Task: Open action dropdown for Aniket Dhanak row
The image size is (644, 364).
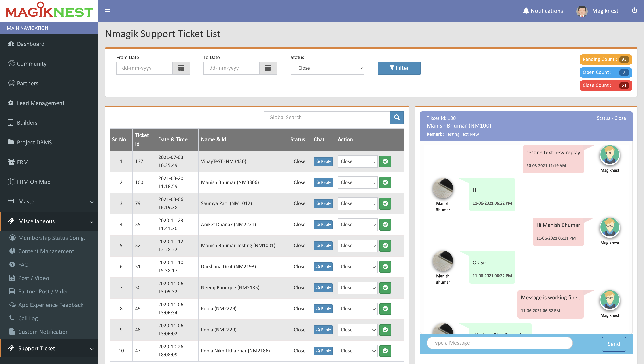Action: click(358, 225)
